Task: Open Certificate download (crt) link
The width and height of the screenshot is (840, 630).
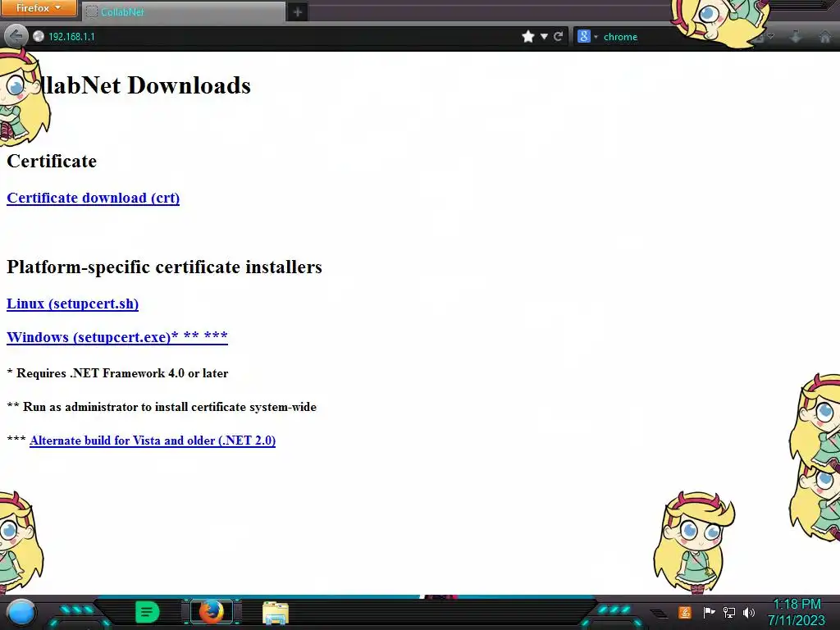Action: pos(94,198)
